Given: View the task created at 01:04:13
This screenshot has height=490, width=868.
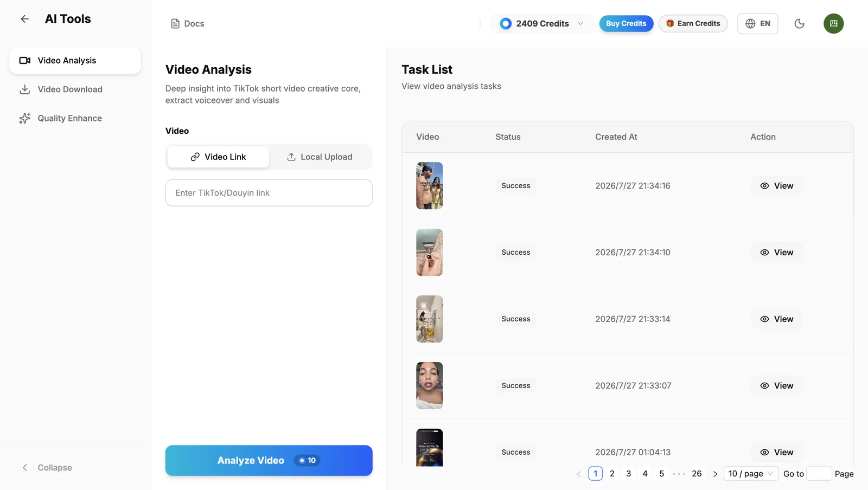Looking at the screenshot, I should tap(777, 453).
